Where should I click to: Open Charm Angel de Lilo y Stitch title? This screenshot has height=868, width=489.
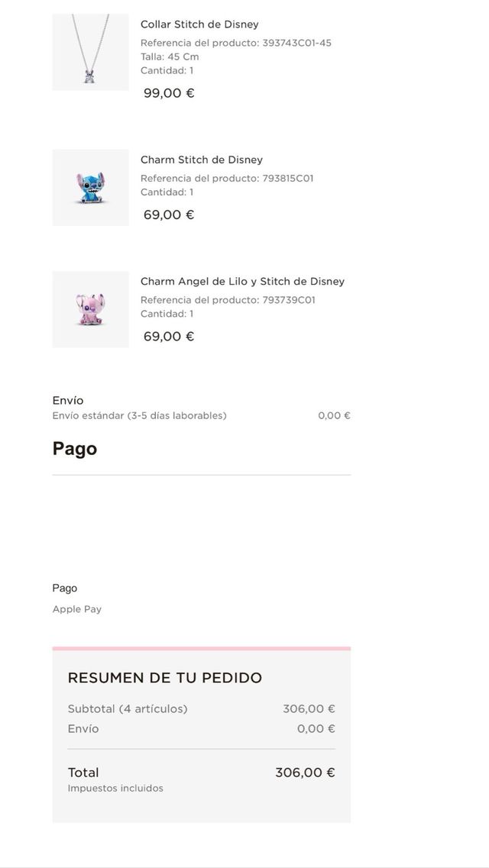(242, 282)
